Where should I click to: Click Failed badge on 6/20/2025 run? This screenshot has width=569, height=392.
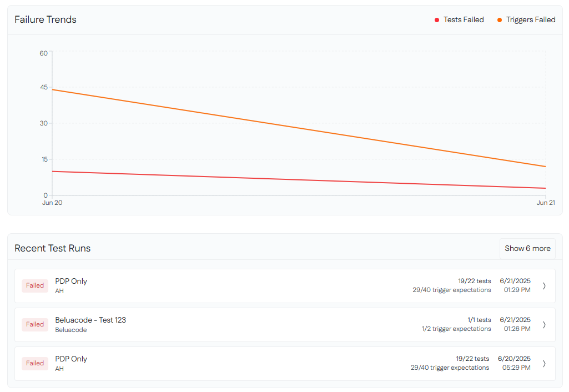(x=35, y=363)
